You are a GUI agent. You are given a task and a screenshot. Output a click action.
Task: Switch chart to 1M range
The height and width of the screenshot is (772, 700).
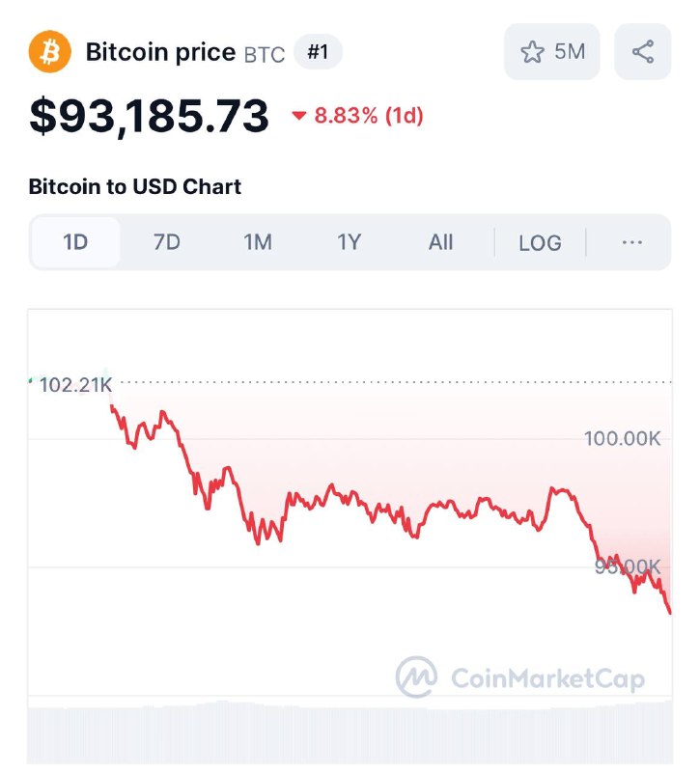click(258, 242)
